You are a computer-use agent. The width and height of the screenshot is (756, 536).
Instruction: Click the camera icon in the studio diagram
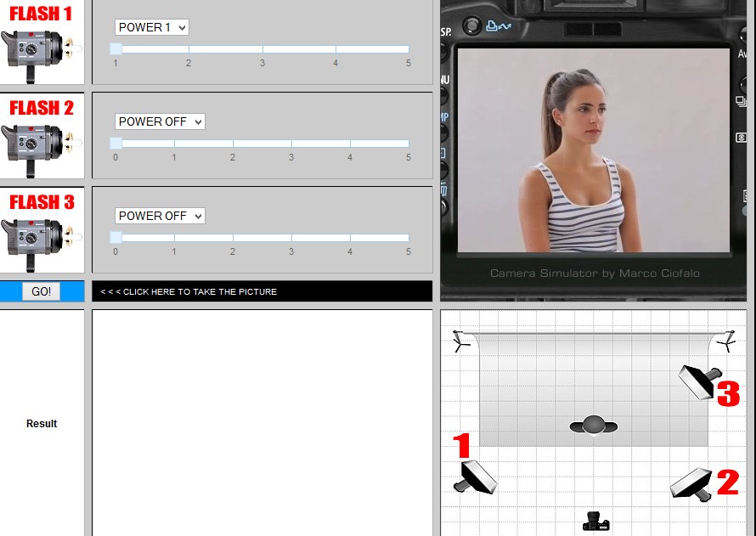[x=596, y=521]
